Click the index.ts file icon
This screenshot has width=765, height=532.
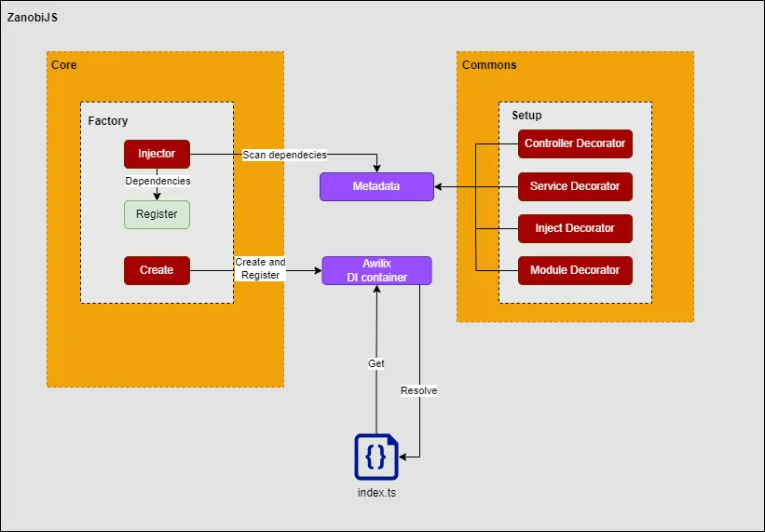[376, 457]
